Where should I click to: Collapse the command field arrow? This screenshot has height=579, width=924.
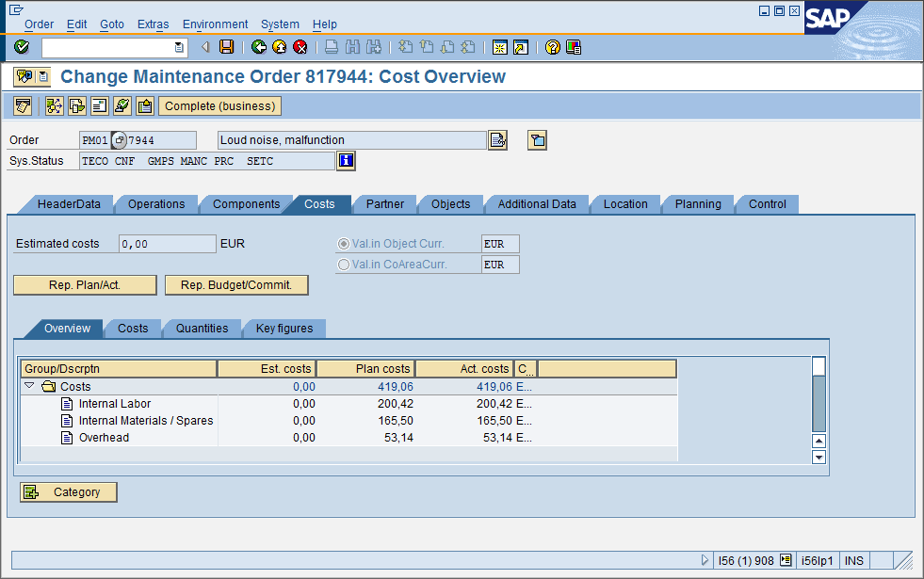(205, 47)
